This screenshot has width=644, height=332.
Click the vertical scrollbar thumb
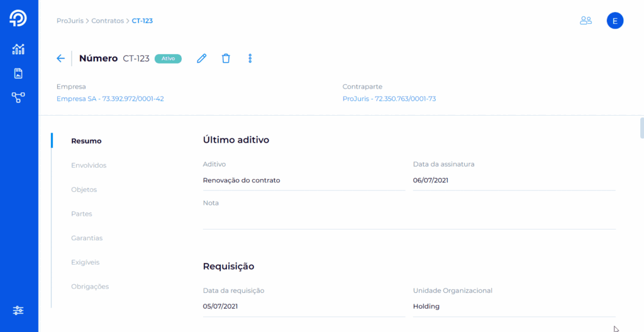click(x=641, y=127)
